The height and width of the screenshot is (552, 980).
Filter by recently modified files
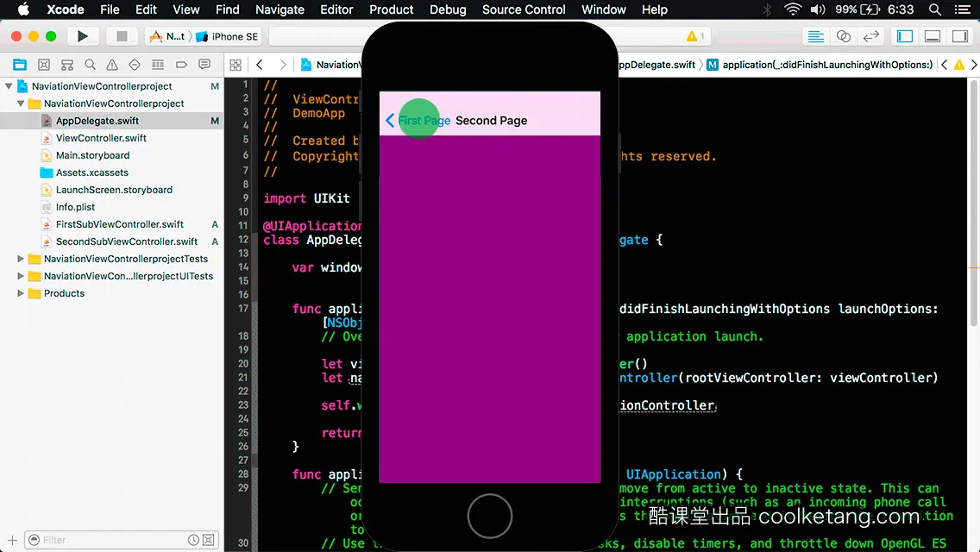194,540
